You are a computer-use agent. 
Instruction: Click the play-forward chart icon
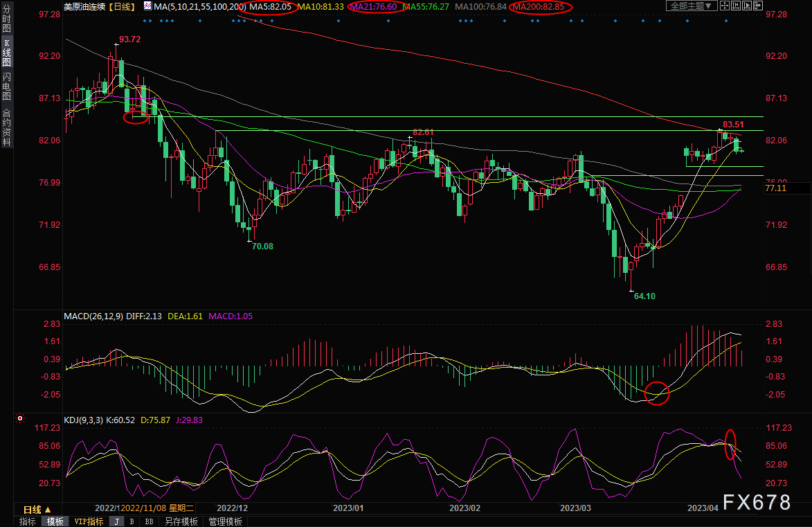point(747,6)
